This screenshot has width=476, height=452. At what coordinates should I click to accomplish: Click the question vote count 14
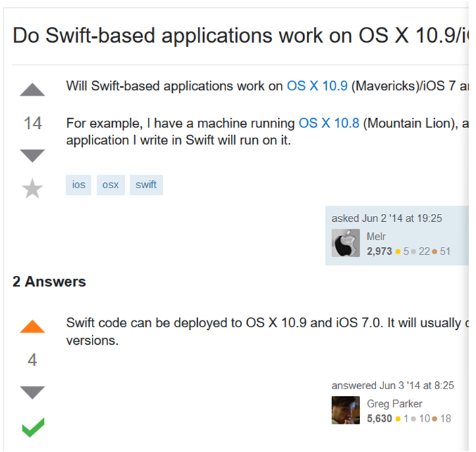[32, 123]
